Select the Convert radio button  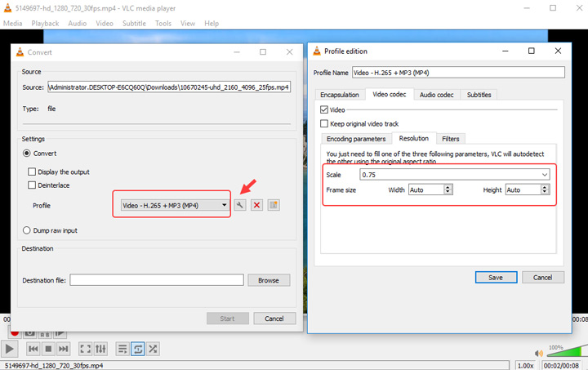point(27,154)
